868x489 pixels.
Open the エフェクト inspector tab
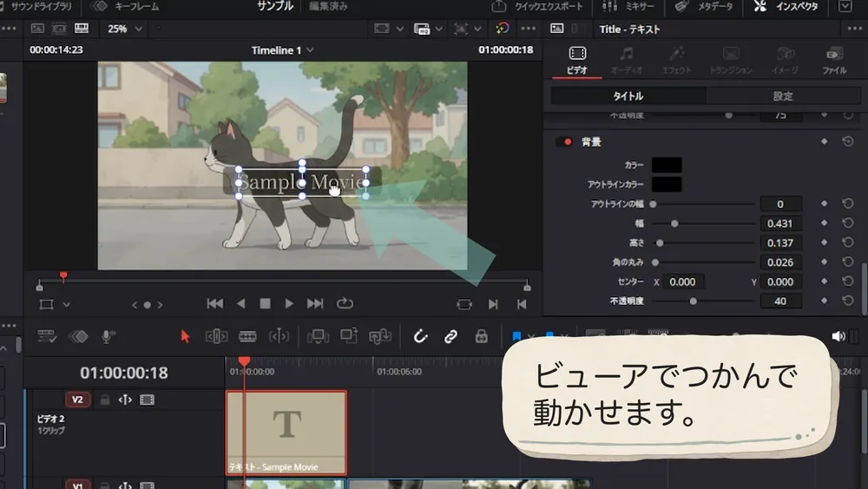676,60
